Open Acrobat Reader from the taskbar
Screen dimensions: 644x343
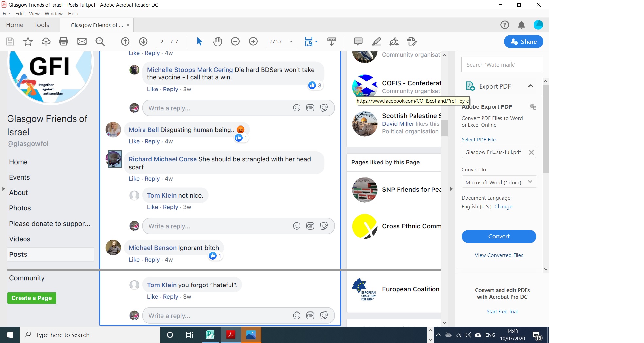pyautogui.click(x=231, y=335)
